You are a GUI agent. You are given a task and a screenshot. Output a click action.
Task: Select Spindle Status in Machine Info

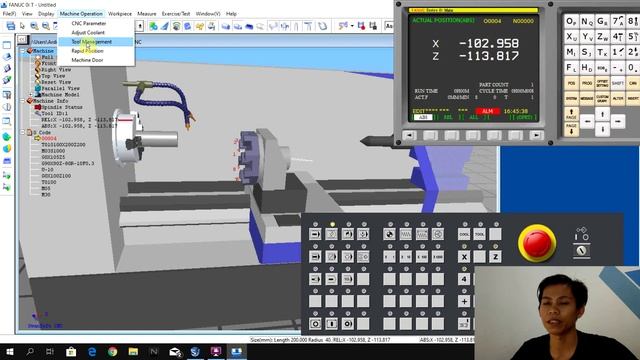point(62,107)
